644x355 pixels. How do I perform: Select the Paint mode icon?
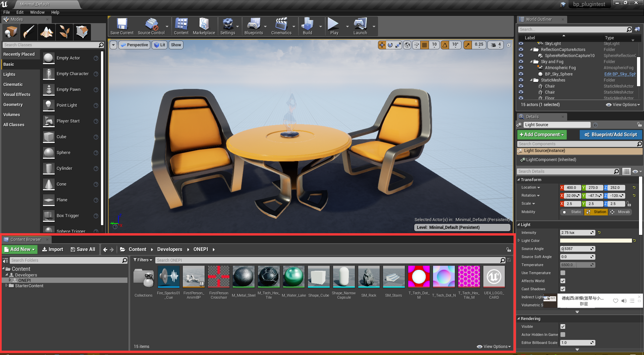[x=29, y=32]
